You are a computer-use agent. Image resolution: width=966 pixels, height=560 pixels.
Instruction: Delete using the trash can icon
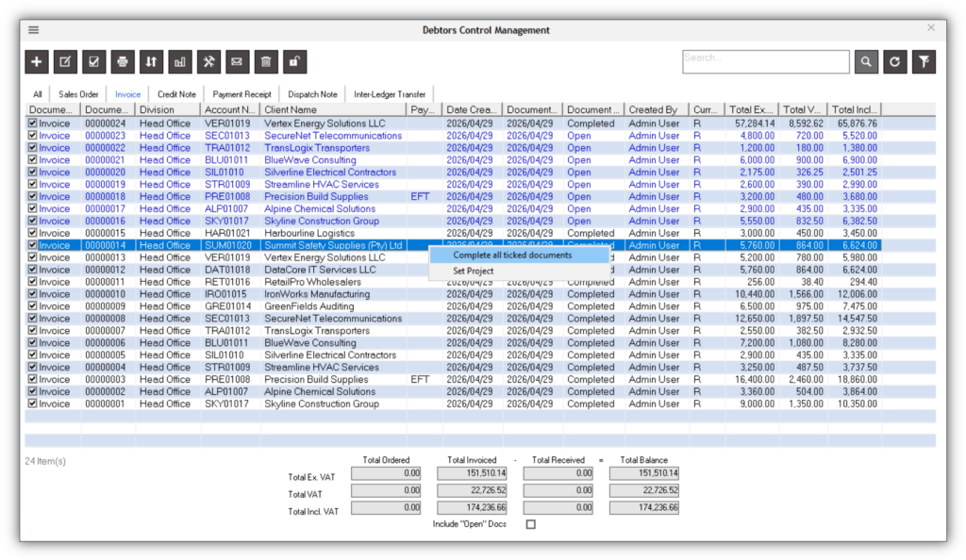(266, 61)
